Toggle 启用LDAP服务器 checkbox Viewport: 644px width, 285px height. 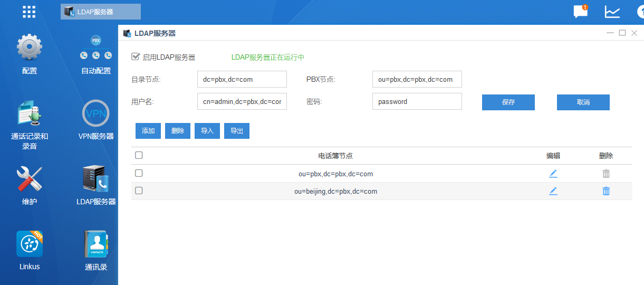(x=136, y=56)
